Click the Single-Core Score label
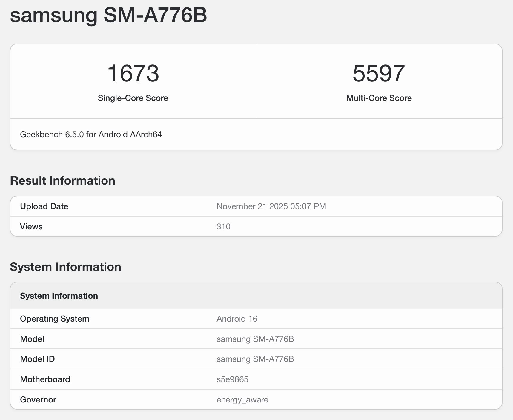 133,98
